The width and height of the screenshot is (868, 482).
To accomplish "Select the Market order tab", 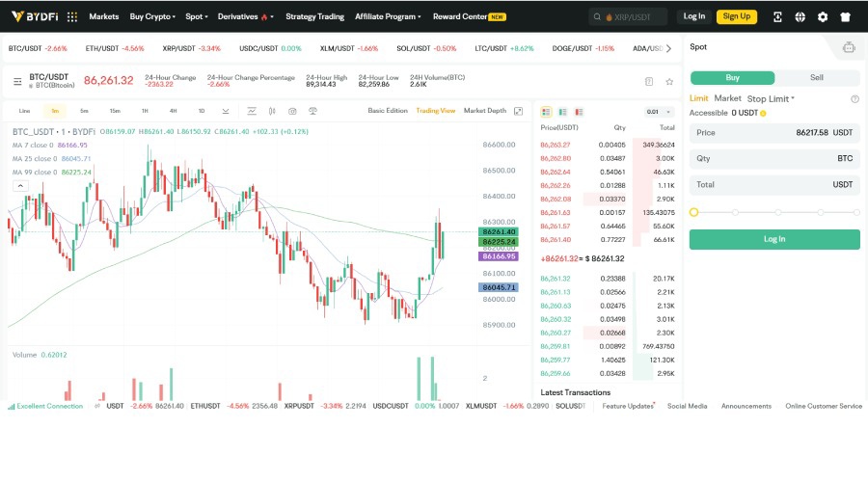I will [727, 98].
